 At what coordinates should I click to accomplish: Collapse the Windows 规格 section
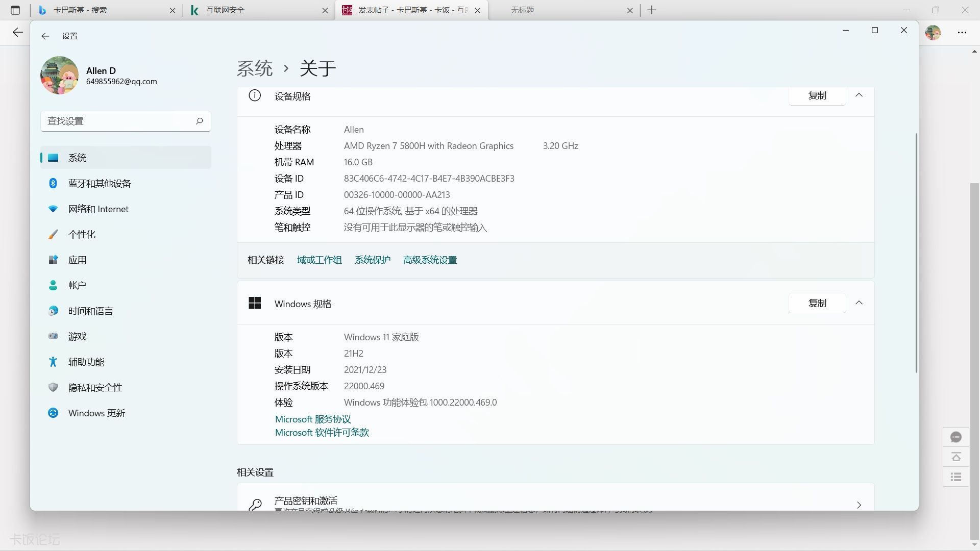[x=859, y=303]
